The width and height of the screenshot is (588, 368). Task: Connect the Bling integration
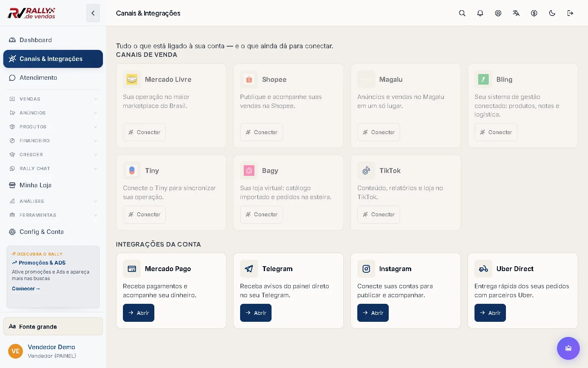(496, 132)
